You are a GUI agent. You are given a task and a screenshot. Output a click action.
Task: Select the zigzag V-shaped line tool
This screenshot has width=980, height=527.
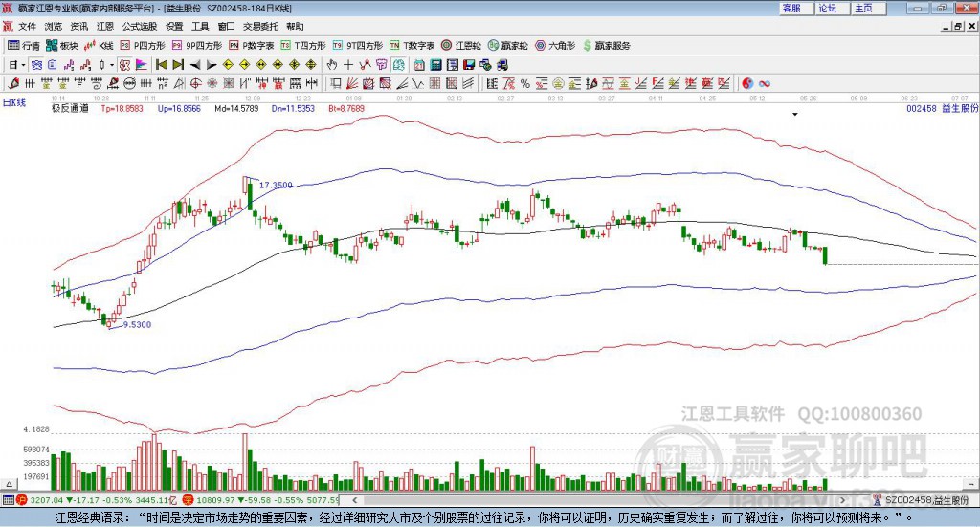click(x=418, y=83)
